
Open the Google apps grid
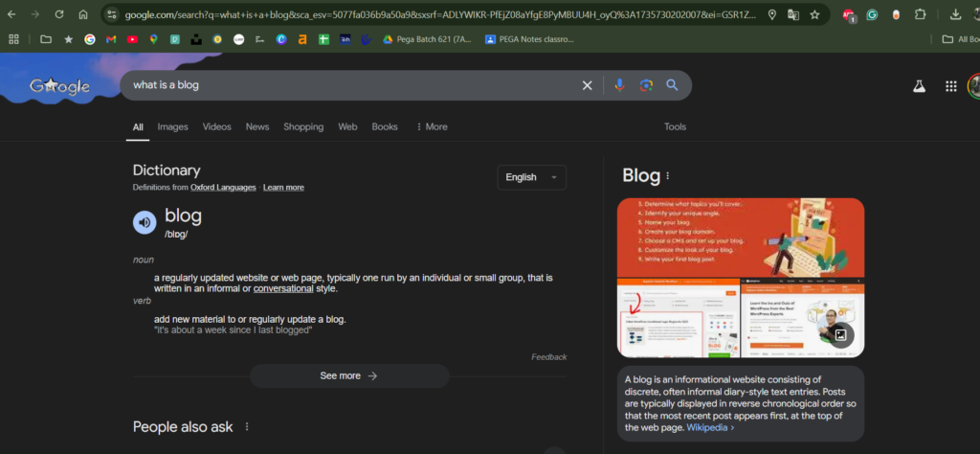tap(950, 86)
